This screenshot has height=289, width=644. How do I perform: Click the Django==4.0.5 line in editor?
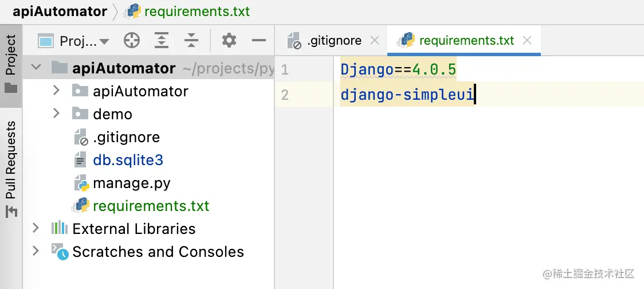tap(398, 70)
